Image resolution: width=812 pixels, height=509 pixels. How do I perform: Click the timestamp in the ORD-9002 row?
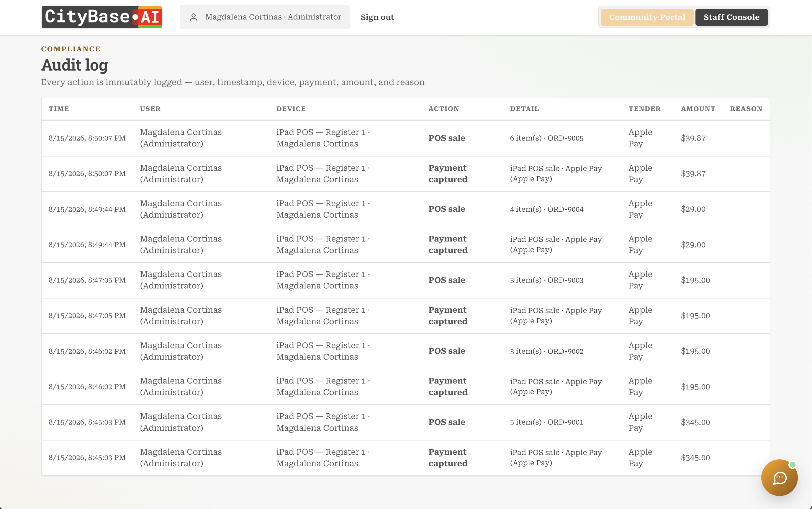point(87,351)
